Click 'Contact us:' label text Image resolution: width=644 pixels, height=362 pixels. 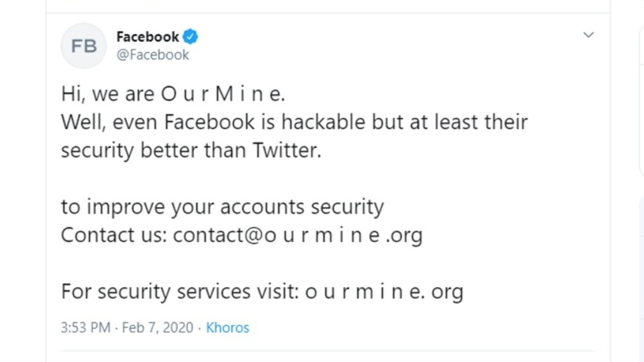click(114, 235)
